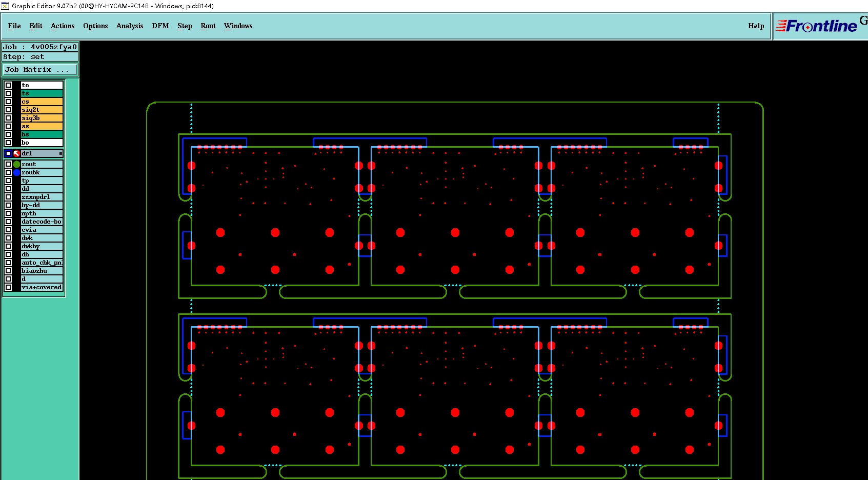Click the blue color dot on roubk layer
The image size is (868, 480).
tap(16, 172)
